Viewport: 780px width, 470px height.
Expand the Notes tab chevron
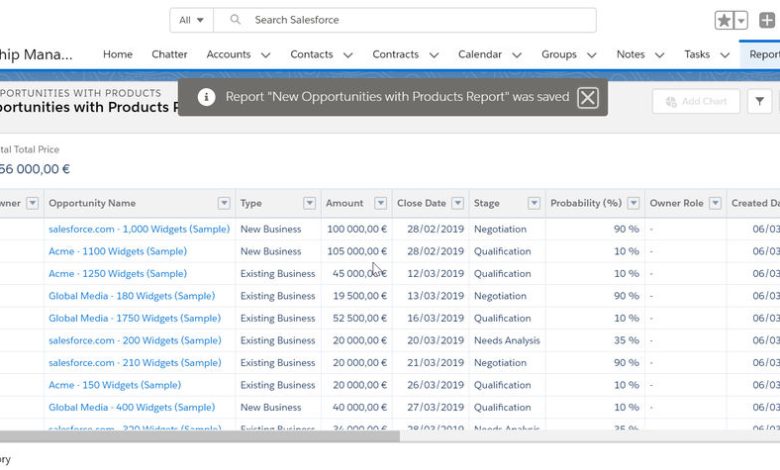coord(659,55)
